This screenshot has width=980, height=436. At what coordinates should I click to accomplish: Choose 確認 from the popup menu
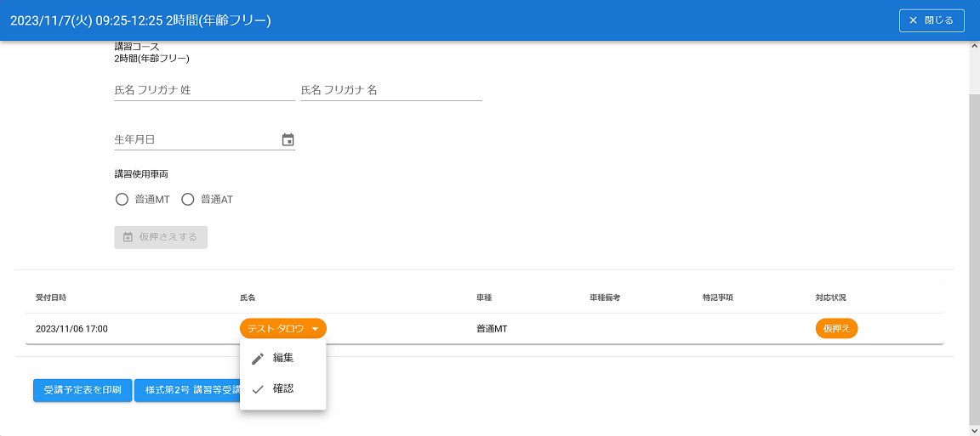(x=283, y=389)
